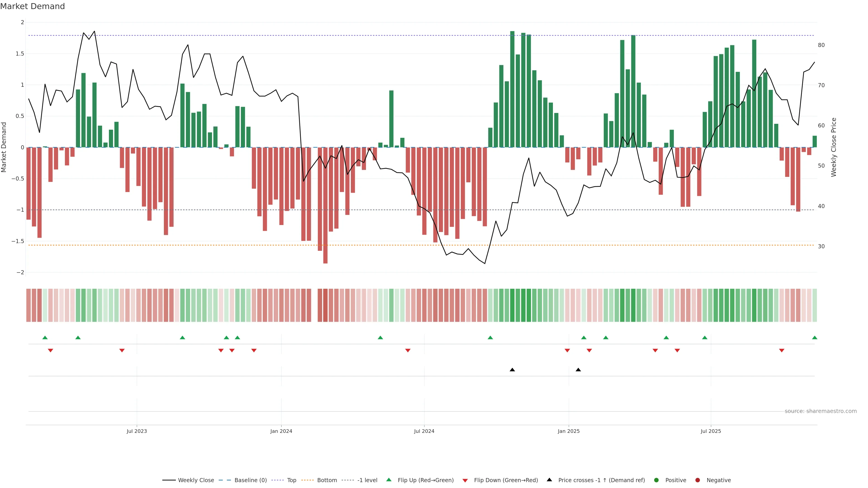This screenshot has width=868, height=488.
Task: Click red Flip Down legend triangle icon
Action: 465,480
